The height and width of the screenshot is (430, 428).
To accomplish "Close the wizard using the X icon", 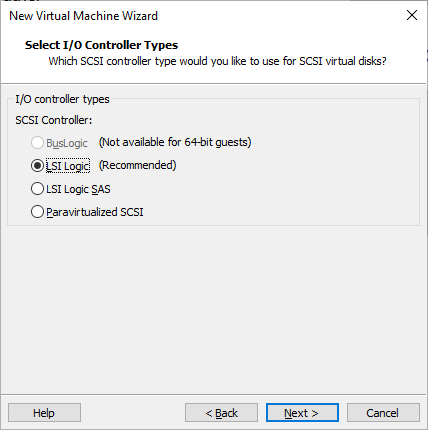I will click(412, 15).
